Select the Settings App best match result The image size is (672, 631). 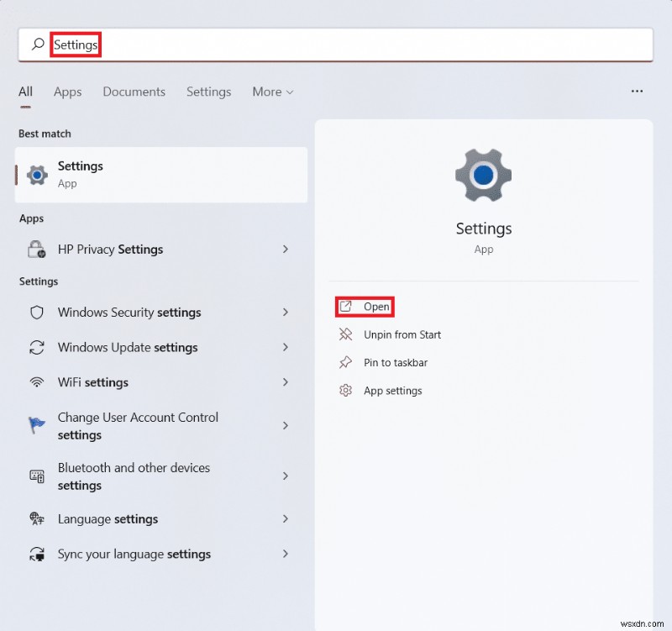pos(161,175)
